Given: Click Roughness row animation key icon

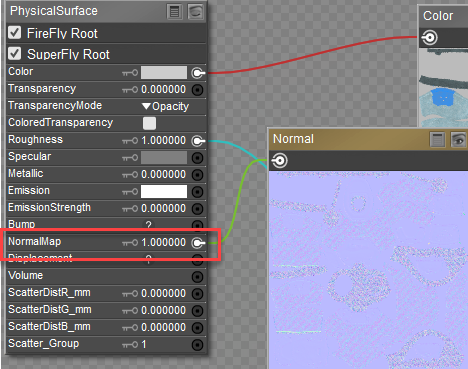Looking at the screenshot, I should point(130,141).
